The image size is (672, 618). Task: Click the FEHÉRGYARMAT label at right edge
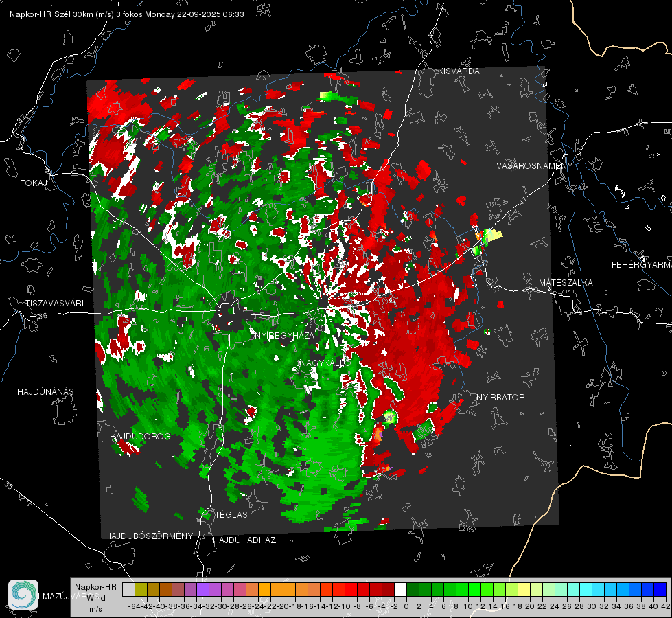[642, 265]
